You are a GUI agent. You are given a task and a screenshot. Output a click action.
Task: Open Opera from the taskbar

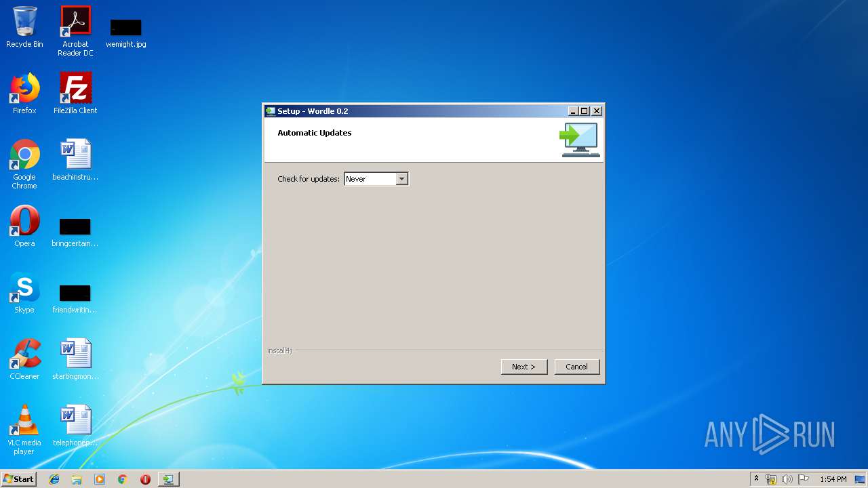tap(145, 479)
